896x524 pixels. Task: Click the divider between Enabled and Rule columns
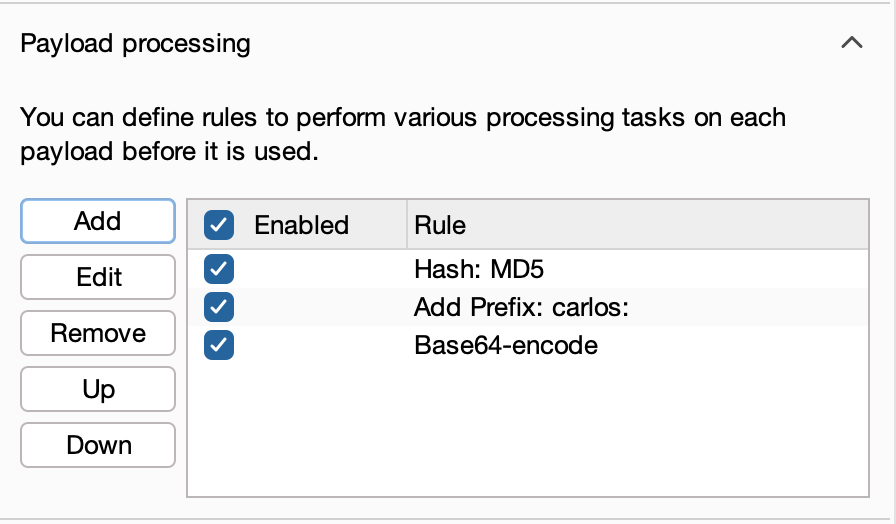click(x=407, y=225)
